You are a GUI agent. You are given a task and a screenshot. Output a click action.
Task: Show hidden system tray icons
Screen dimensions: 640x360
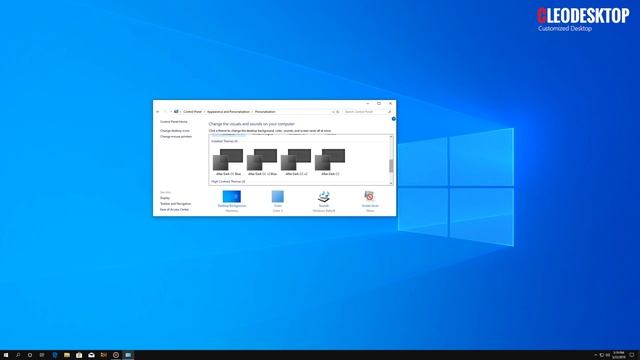(x=595, y=355)
